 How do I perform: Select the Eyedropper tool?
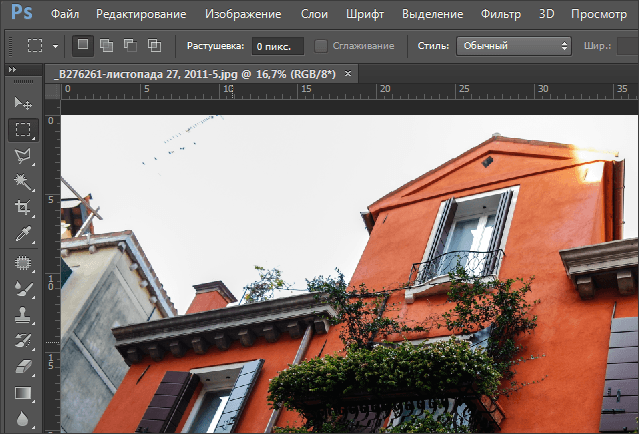(x=22, y=234)
